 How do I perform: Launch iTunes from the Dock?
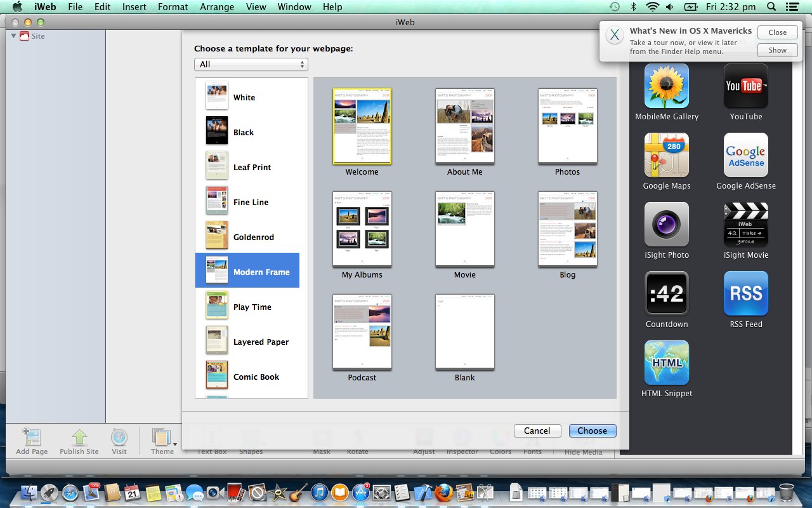click(319, 493)
